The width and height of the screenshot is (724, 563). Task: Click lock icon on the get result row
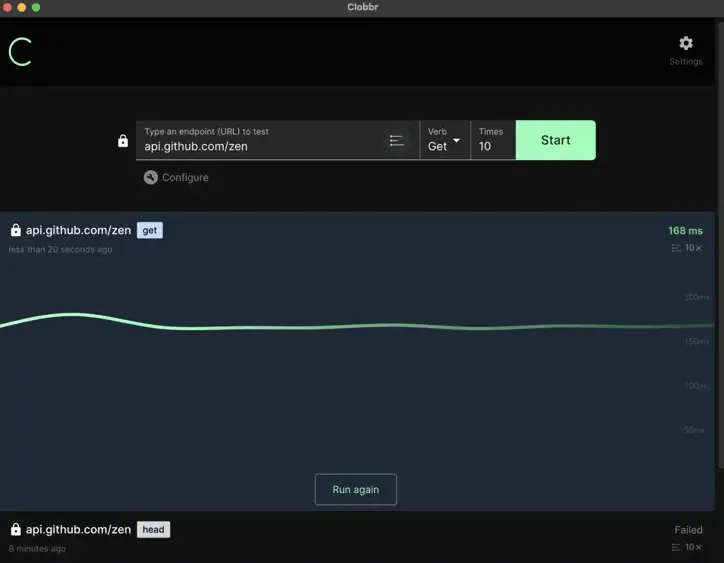click(x=16, y=230)
